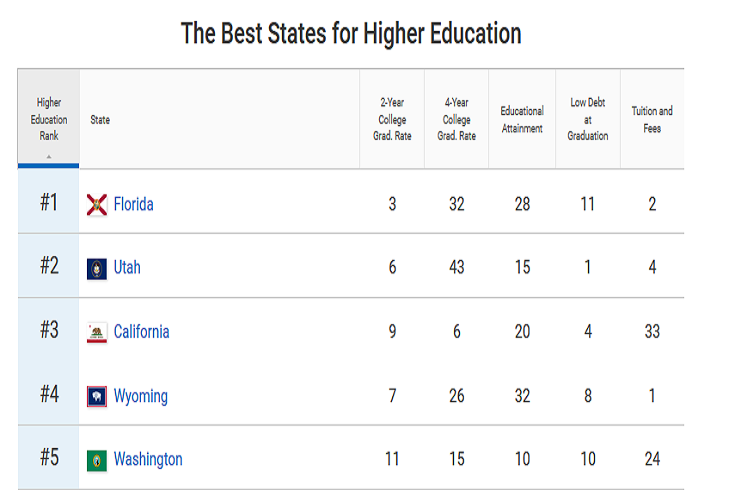Click the sort arrow under Higher Education Rank
This screenshot has width=735, height=490.
pyautogui.click(x=49, y=156)
